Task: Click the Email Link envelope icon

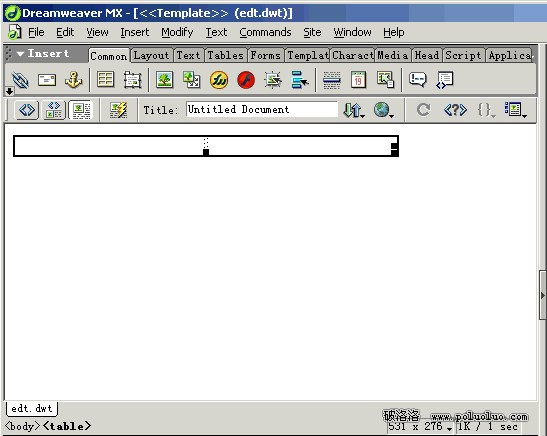Action: (x=47, y=80)
